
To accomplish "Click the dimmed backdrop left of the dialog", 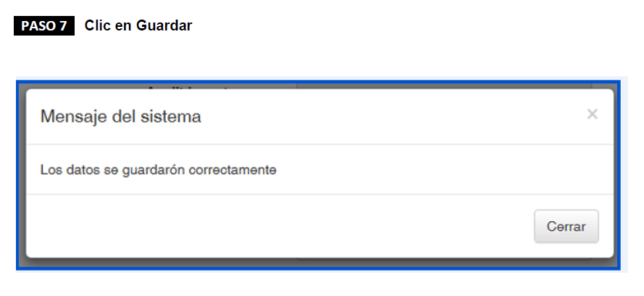I will tap(22, 174).
